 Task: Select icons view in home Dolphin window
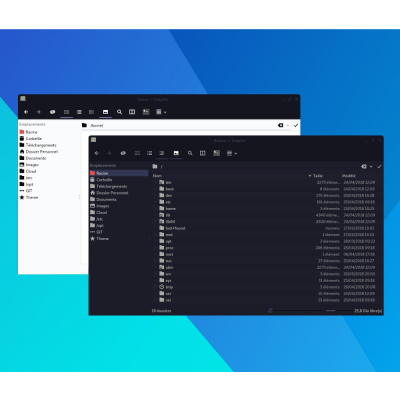(x=66, y=112)
